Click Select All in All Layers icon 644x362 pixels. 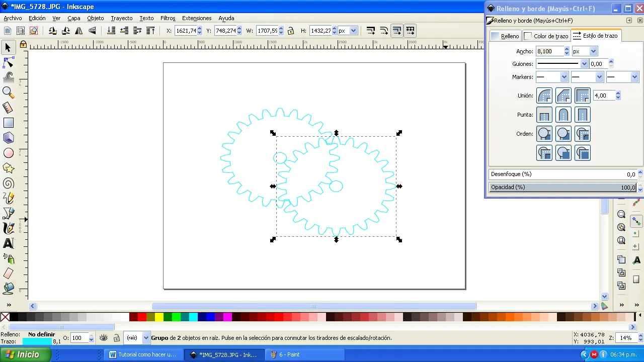pos(21,31)
